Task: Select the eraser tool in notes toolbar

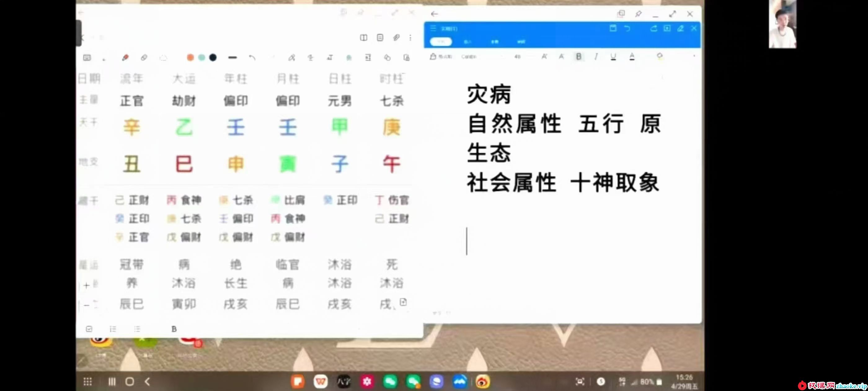Action: point(144,58)
